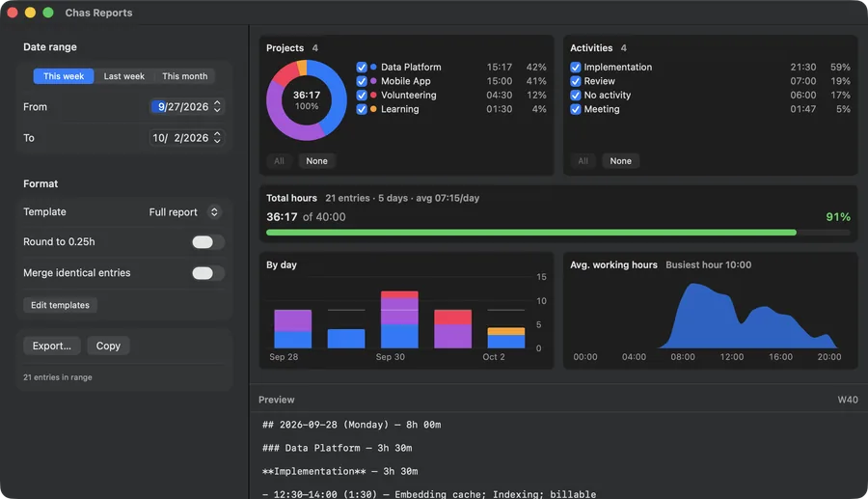Choose the This month range

click(185, 76)
